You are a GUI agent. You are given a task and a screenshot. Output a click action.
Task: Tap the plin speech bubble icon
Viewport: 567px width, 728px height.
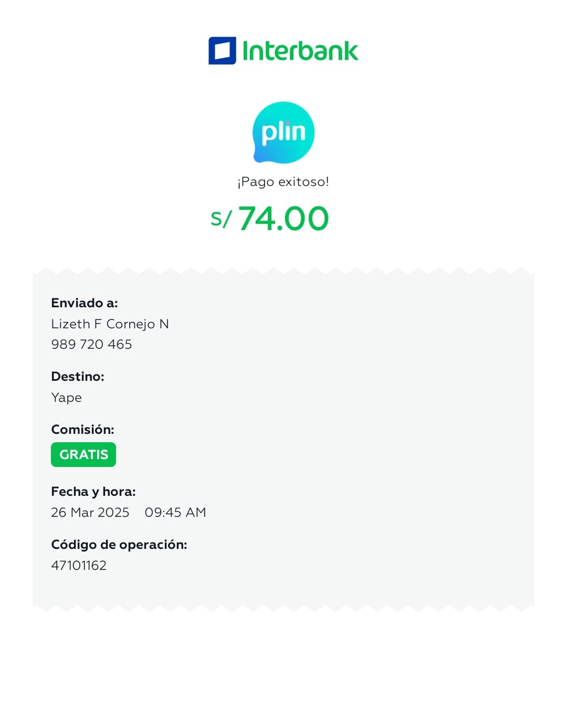coord(283,132)
